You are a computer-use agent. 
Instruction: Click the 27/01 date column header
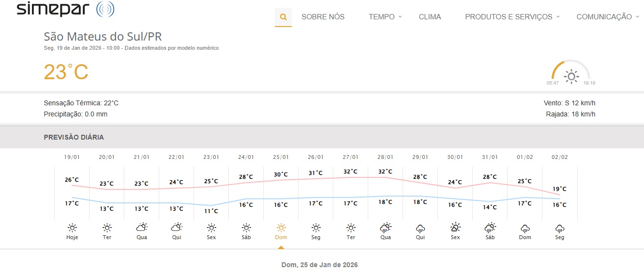click(351, 157)
